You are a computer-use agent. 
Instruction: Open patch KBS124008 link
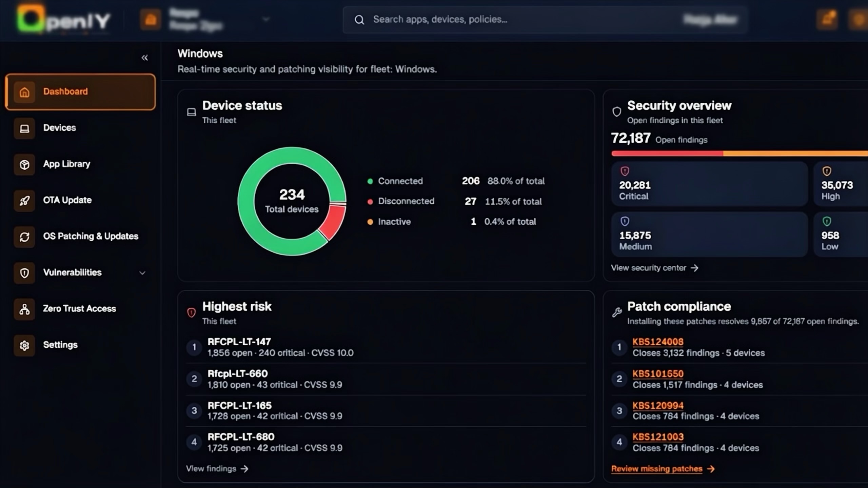(x=658, y=342)
